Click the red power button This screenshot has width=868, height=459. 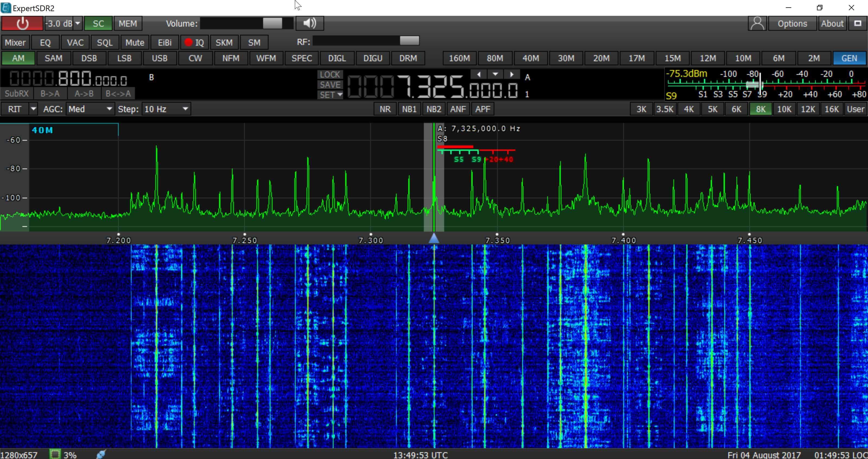pyautogui.click(x=22, y=24)
